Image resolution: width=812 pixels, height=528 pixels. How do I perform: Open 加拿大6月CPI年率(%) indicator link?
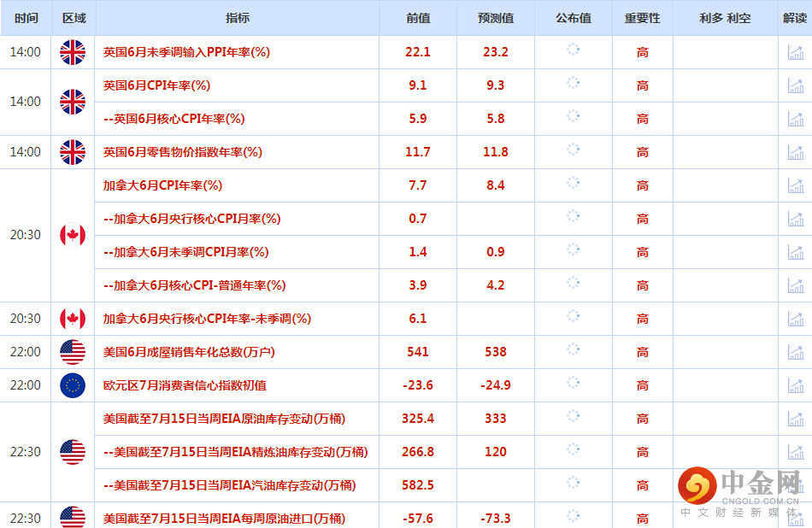[162, 185]
